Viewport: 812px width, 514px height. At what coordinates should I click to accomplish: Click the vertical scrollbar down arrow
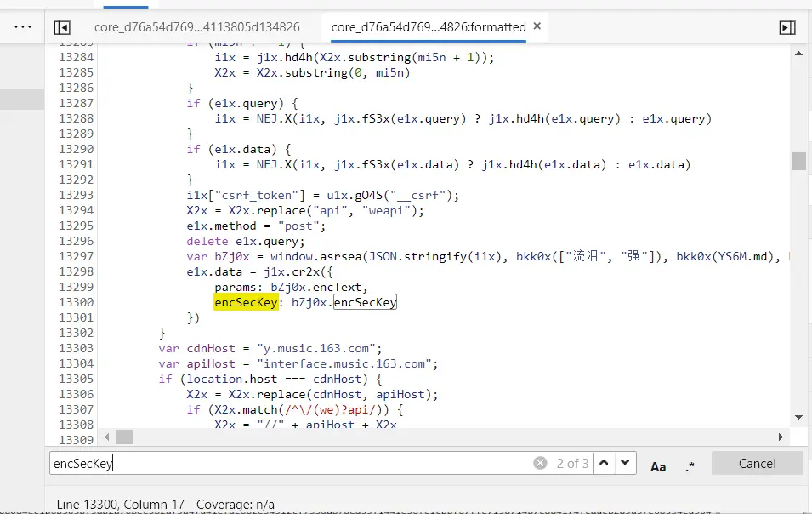click(x=798, y=417)
